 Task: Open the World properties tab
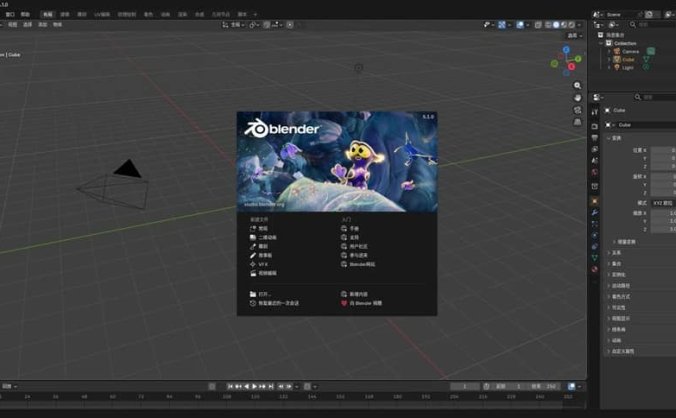coord(595,172)
